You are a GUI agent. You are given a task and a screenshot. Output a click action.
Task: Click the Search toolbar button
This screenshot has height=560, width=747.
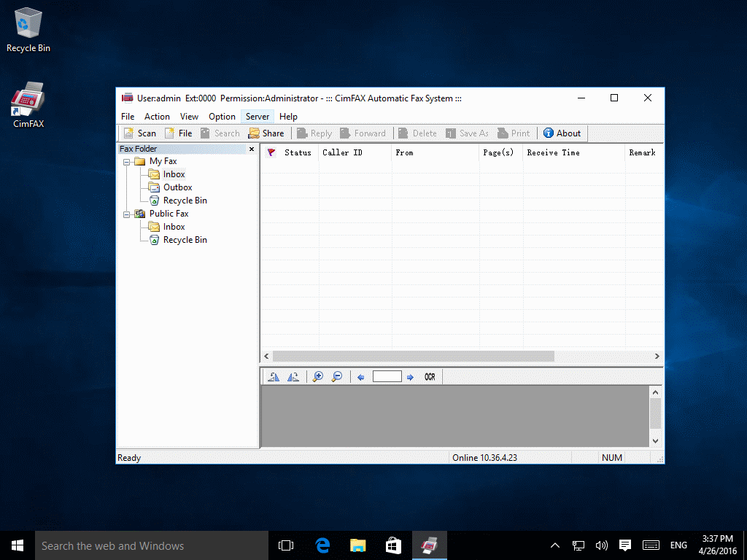point(220,133)
